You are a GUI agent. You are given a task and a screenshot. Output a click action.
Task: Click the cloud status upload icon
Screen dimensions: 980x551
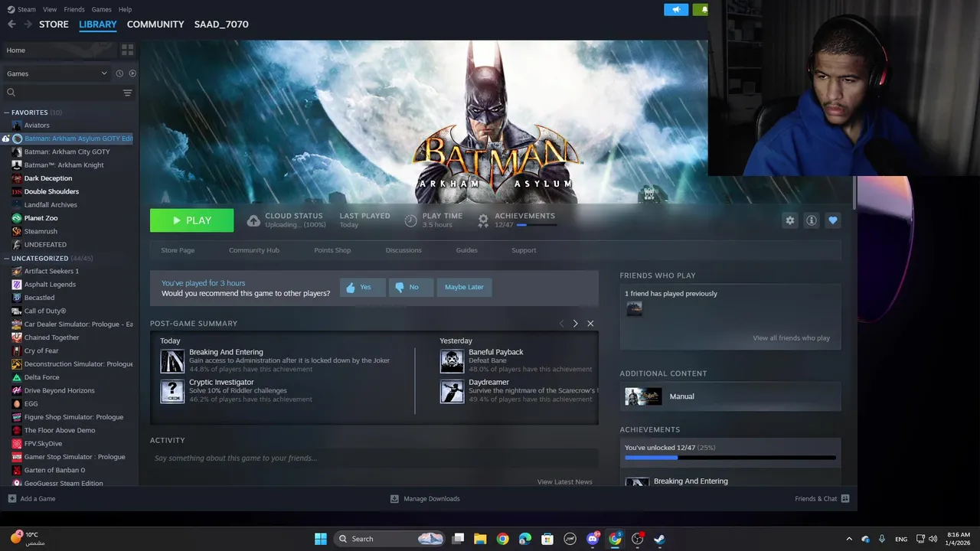coord(253,220)
